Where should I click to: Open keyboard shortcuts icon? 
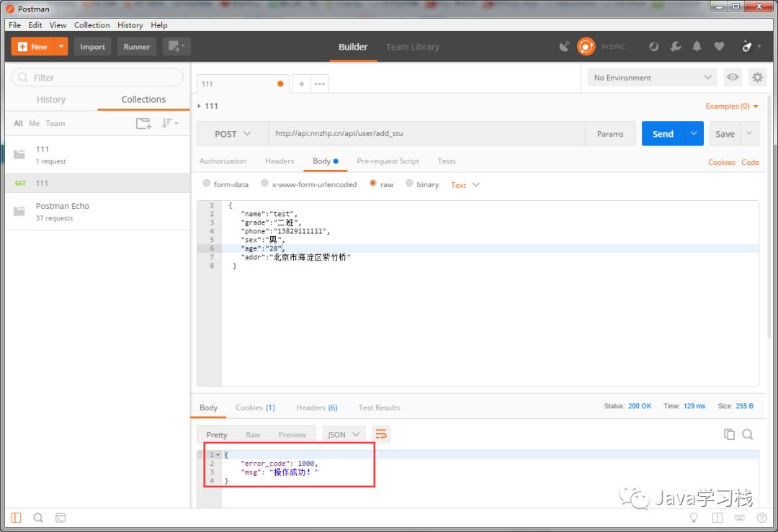739,518
